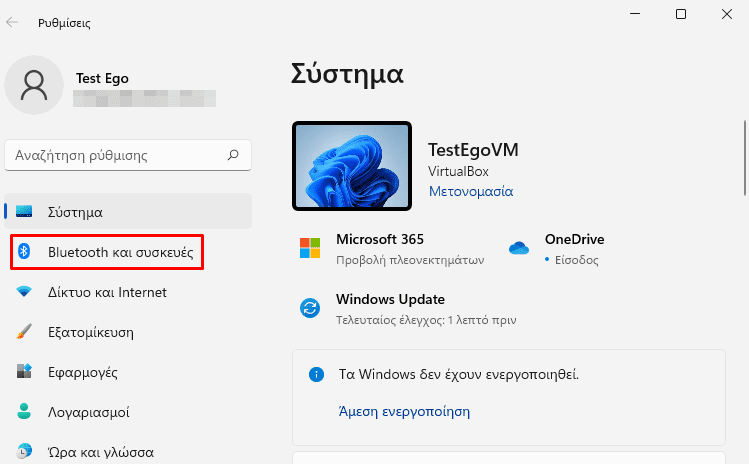Click the Σύστημα page heading
The height and width of the screenshot is (464, 749).
[x=347, y=75]
